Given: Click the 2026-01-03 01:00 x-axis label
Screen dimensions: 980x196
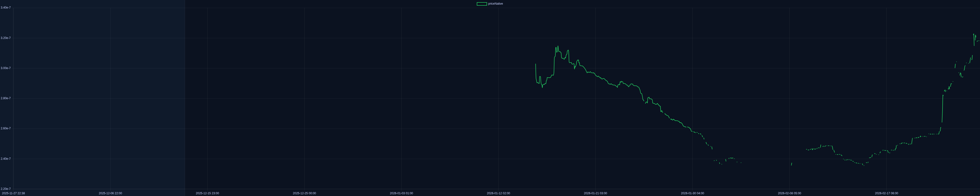Looking at the screenshot, I should [x=401, y=193].
